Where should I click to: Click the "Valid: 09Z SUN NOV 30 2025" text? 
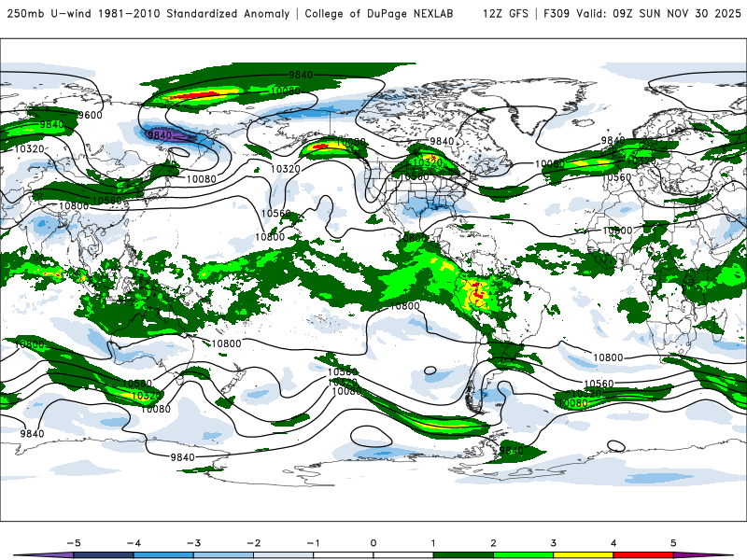tap(659, 13)
